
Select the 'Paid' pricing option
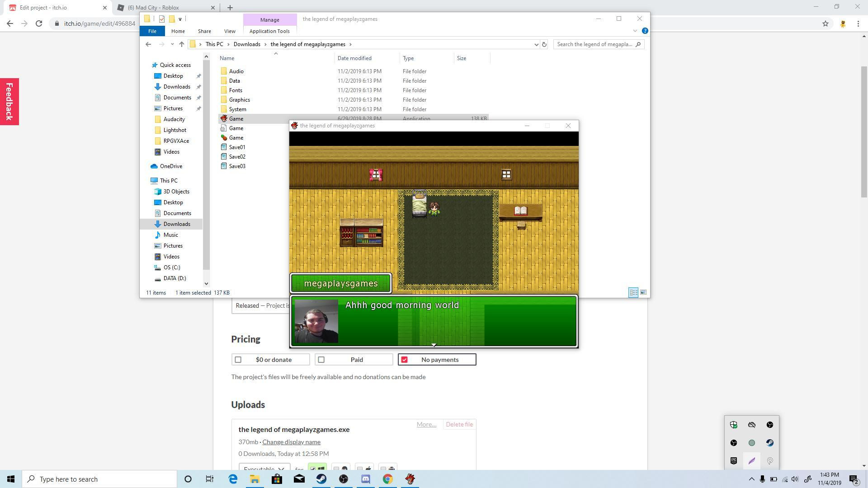pyautogui.click(x=354, y=360)
